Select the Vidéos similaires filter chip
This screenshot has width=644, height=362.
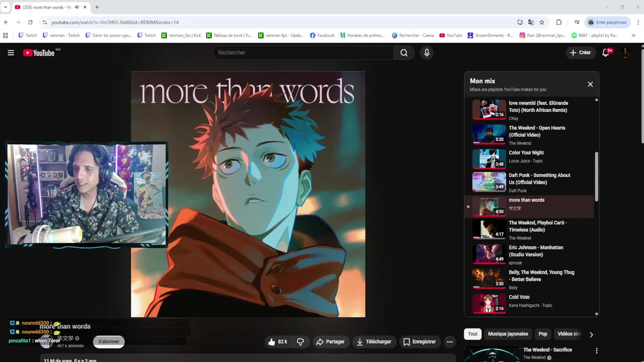[x=569, y=334]
